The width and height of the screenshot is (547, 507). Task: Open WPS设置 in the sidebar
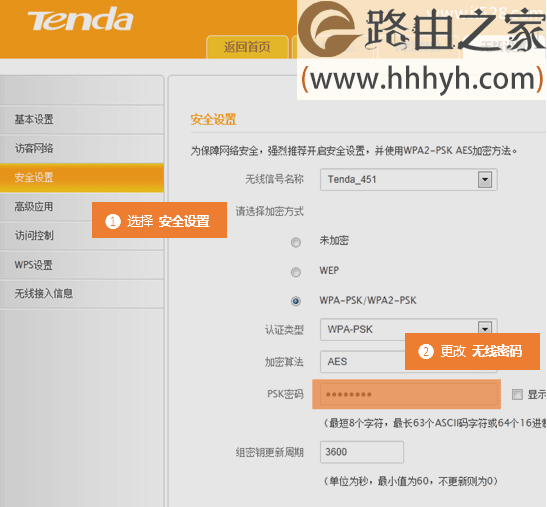pos(82,265)
